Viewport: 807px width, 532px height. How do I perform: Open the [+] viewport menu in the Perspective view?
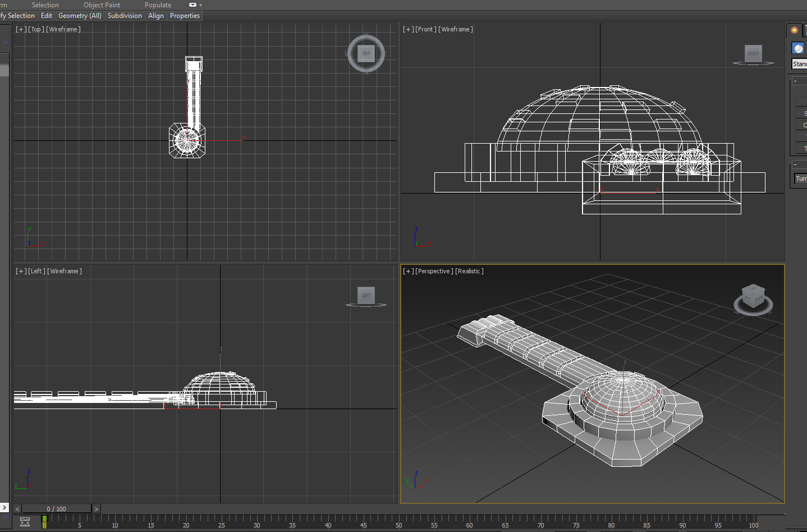(407, 271)
